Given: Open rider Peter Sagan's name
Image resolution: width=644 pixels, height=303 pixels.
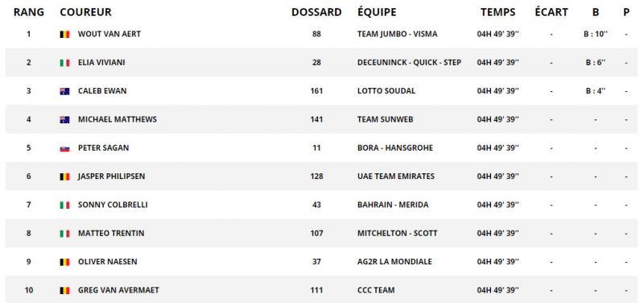Looking at the screenshot, I should coord(104,148).
